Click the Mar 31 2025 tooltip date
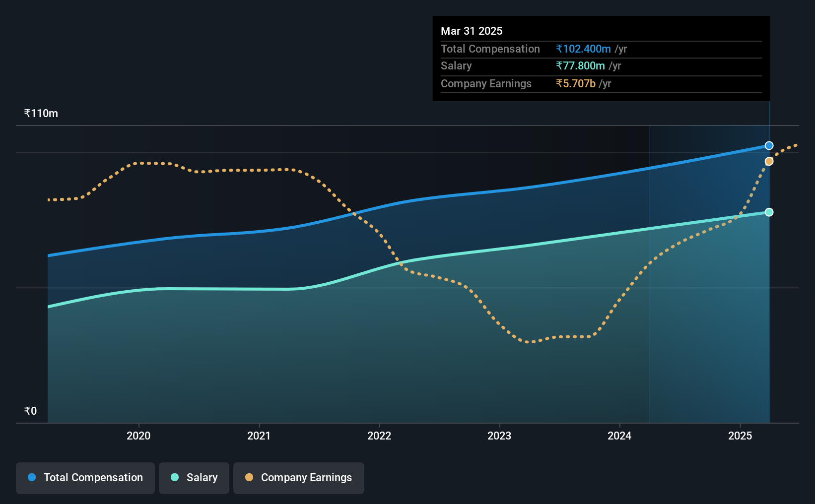Image resolution: width=815 pixels, height=504 pixels. [x=472, y=31]
